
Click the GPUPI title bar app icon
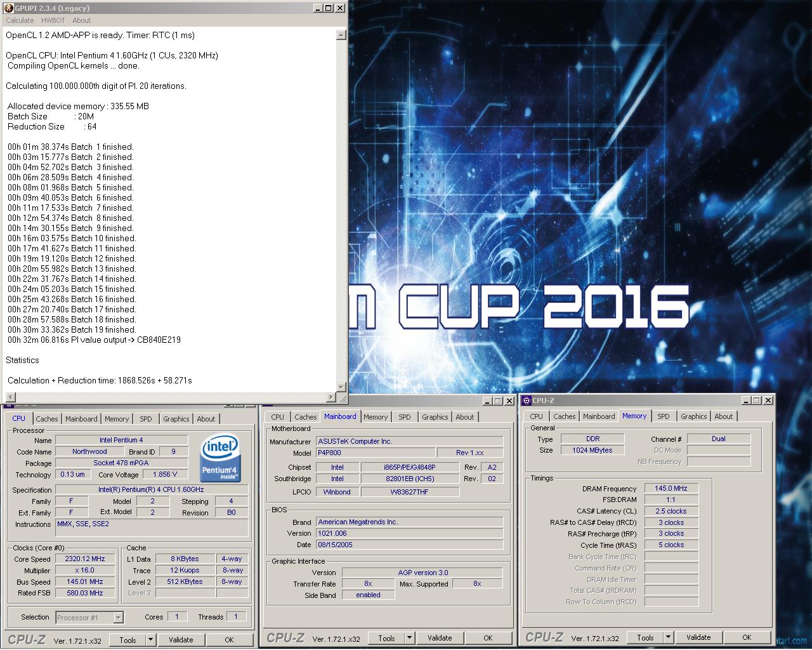click(x=8, y=8)
